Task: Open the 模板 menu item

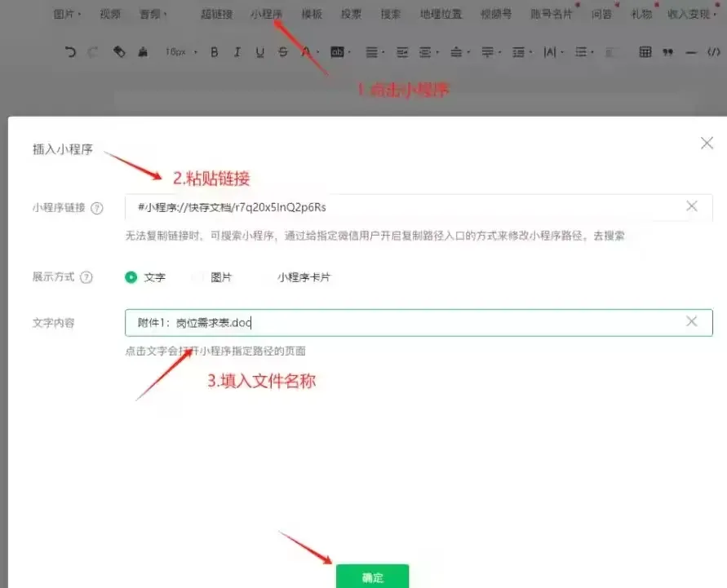Action: pos(312,15)
